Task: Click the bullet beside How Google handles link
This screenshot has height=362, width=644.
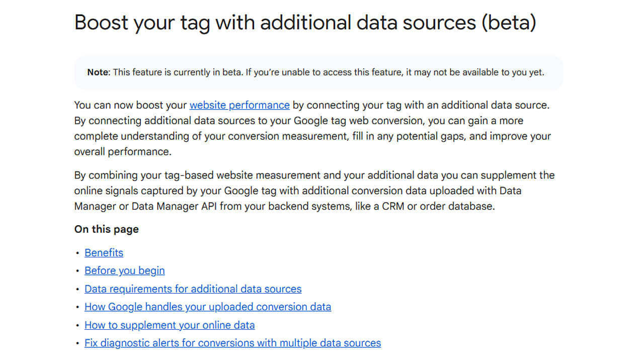Action: [77, 307]
